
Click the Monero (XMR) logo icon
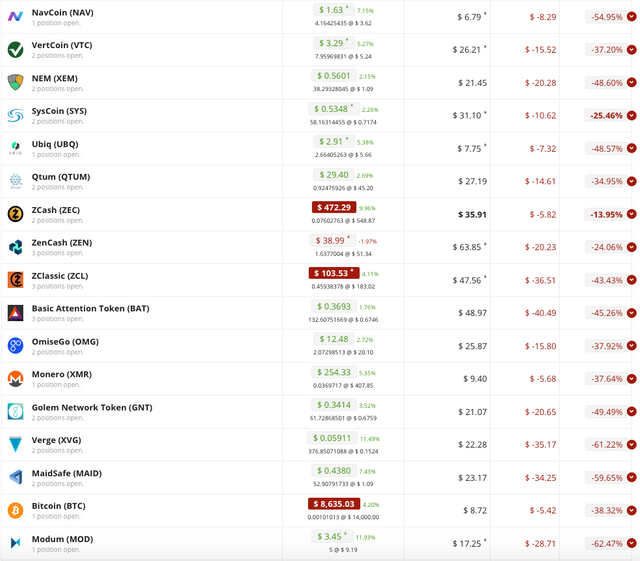[16, 378]
